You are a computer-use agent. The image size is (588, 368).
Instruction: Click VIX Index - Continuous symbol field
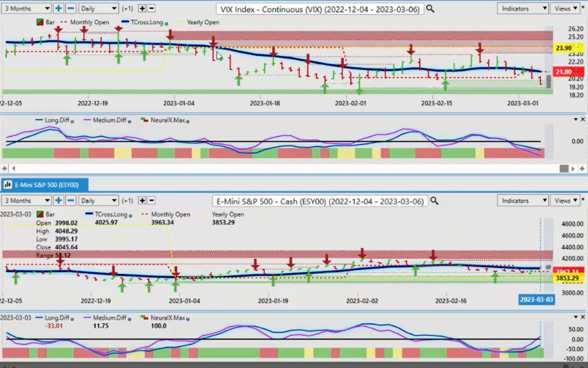pyautogui.click(x=320, y=9)
